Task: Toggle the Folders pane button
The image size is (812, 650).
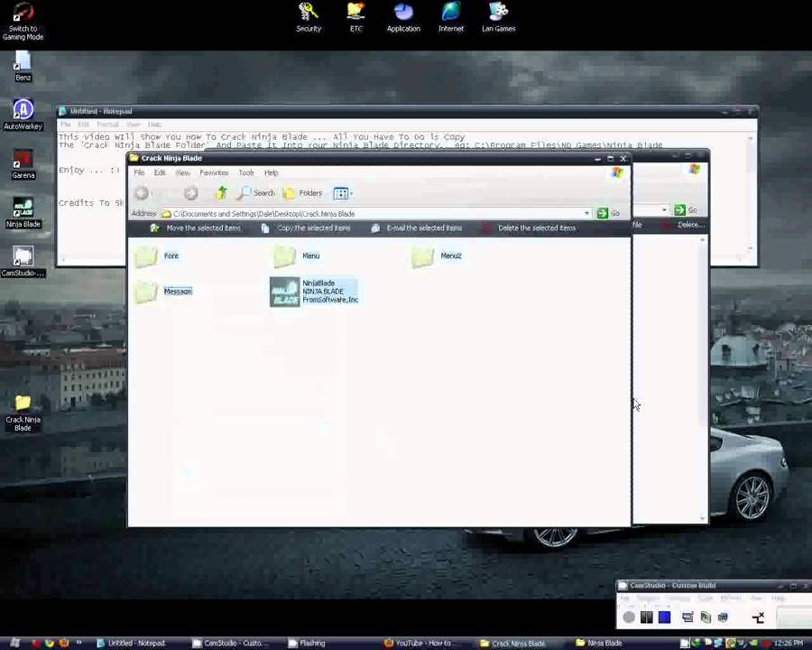Action: [x=303, y=193]
